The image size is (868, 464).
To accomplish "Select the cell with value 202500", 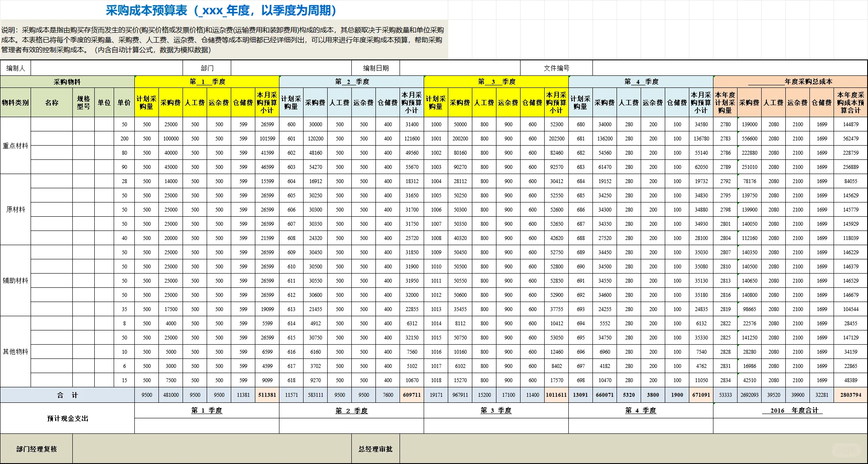I will pyautogui.click(x=557, y=139).
